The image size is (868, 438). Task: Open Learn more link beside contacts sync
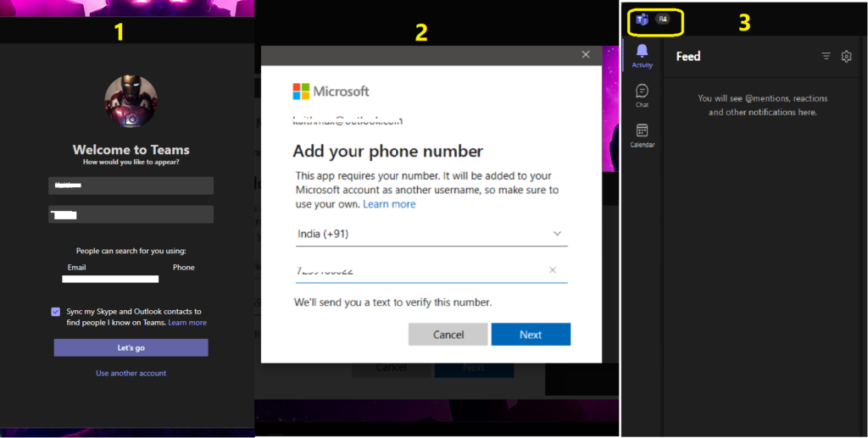click(187, 323)
